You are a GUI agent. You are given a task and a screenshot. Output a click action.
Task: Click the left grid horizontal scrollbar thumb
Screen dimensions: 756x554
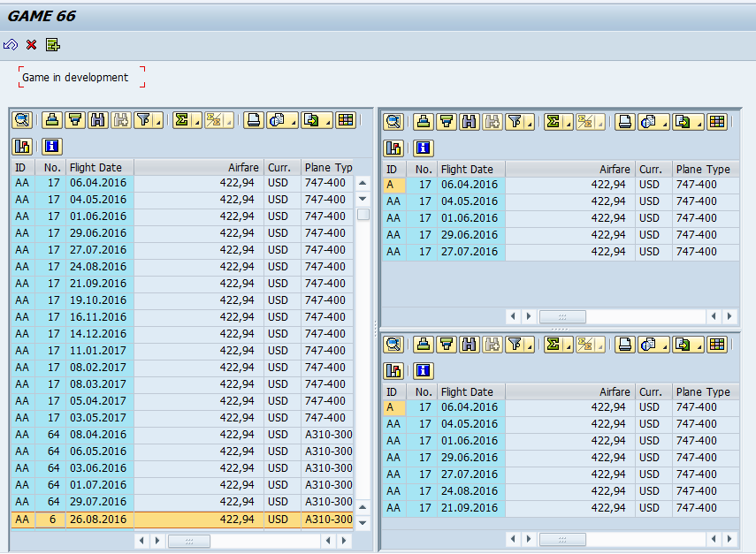click(189, 541)
